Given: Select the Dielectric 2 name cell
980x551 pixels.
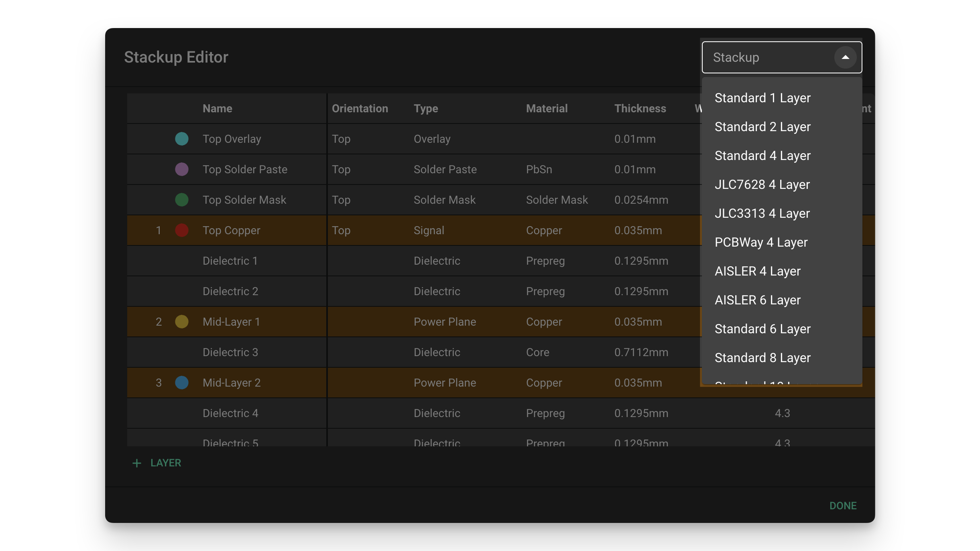Looking at the screenshot, I should click(x=230, y=291).
